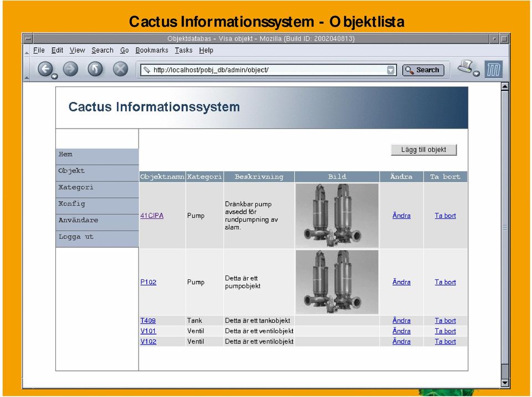Click the URL address field
Viewport: 532px width, 397px height.
coord(268,70)
